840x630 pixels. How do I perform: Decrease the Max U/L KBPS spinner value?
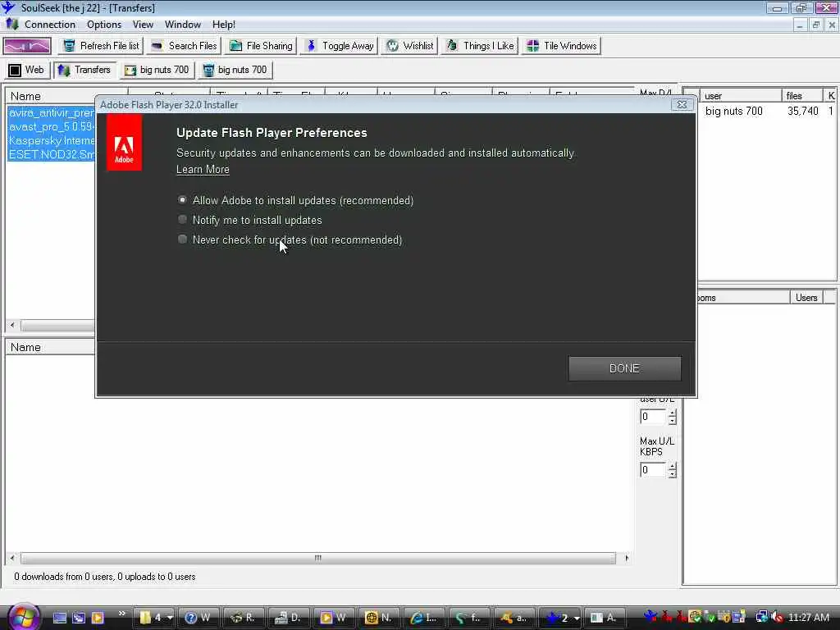point(672,473)
